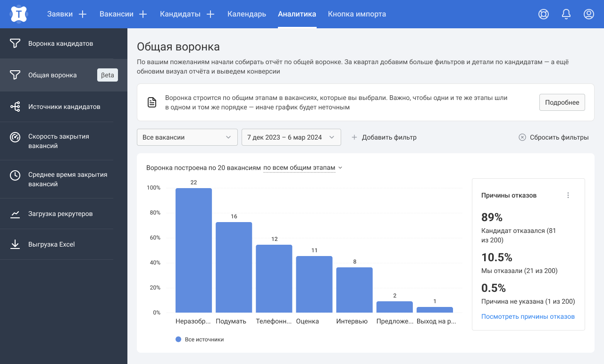This screenshot has height=364, width=604.
Task: Toggle Все источники legend dot
Action: point(178,339)
